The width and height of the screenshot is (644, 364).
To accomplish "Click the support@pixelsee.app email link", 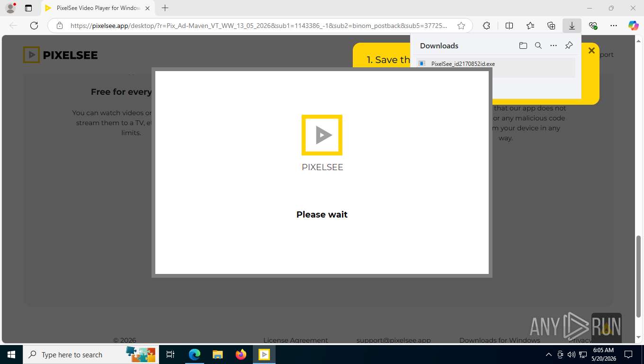I will [394, 340].
